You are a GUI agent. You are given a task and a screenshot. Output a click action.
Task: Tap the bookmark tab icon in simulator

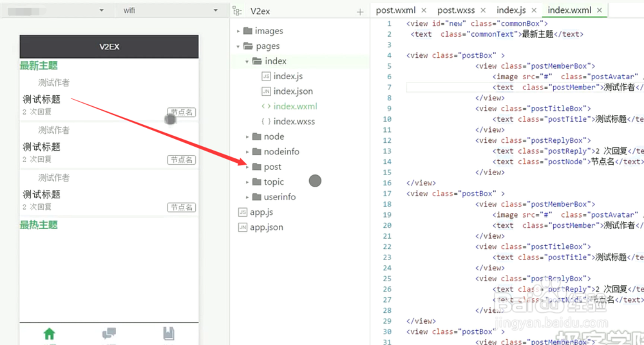tap(169, 333)
